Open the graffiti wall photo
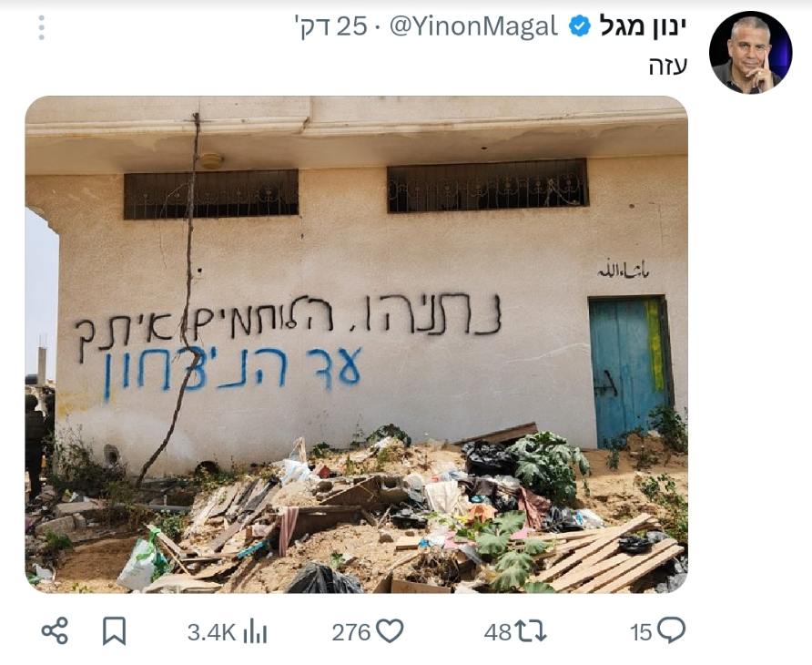812x665 pixels. click(356, 344)
